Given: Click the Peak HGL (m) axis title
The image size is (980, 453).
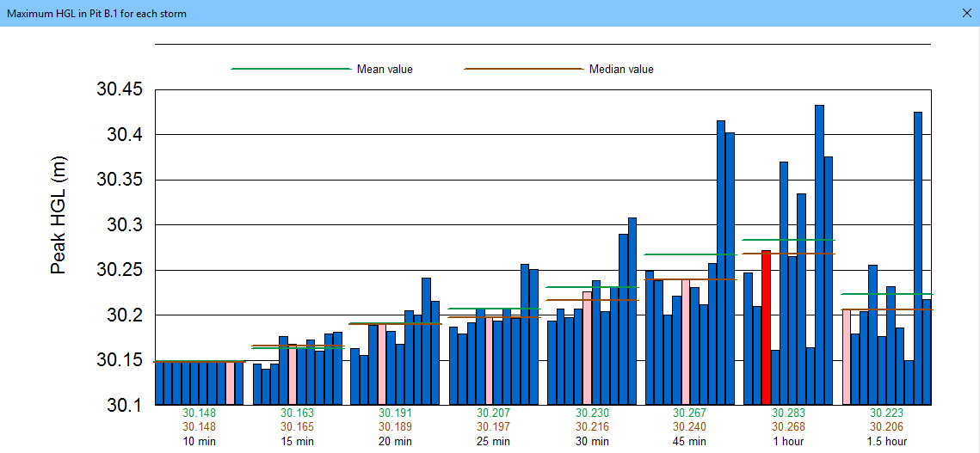Looking at the screenshot, I should point(59,217).
